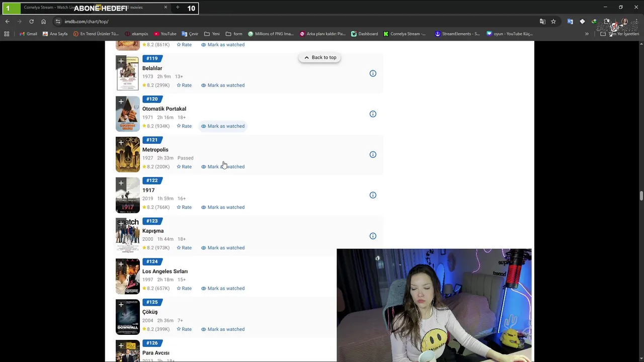Open the Gmail bookmark

pos(28,34)
